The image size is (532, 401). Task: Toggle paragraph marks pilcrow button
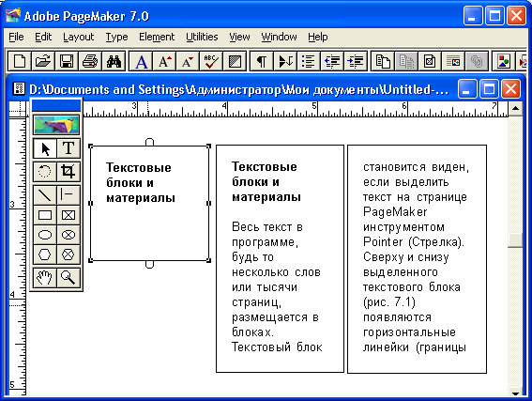click(x=261, y=61)
